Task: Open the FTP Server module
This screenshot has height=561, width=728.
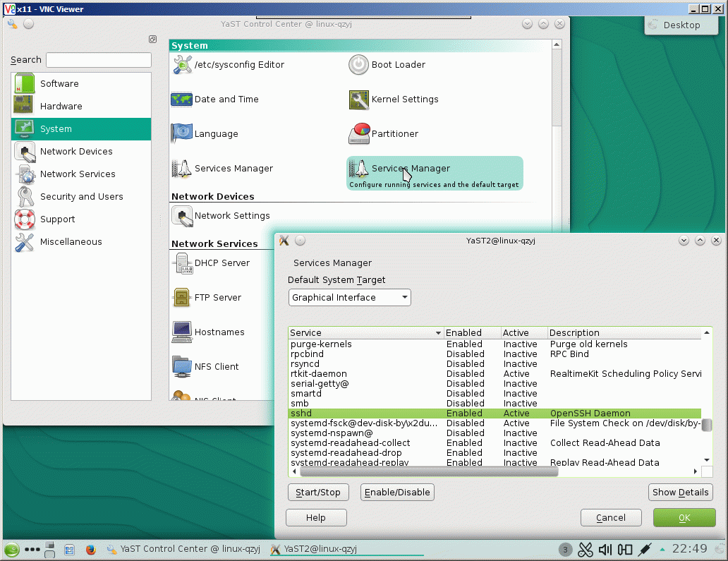Action: (207, 298)
